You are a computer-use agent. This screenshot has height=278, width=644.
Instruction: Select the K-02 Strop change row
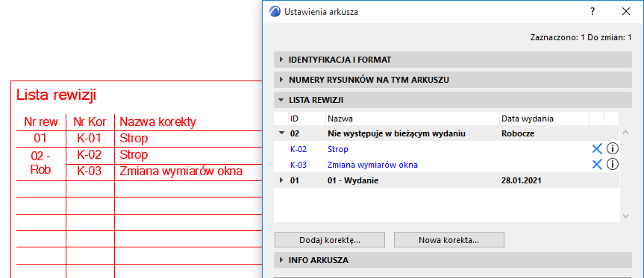[x=446, y=149]
